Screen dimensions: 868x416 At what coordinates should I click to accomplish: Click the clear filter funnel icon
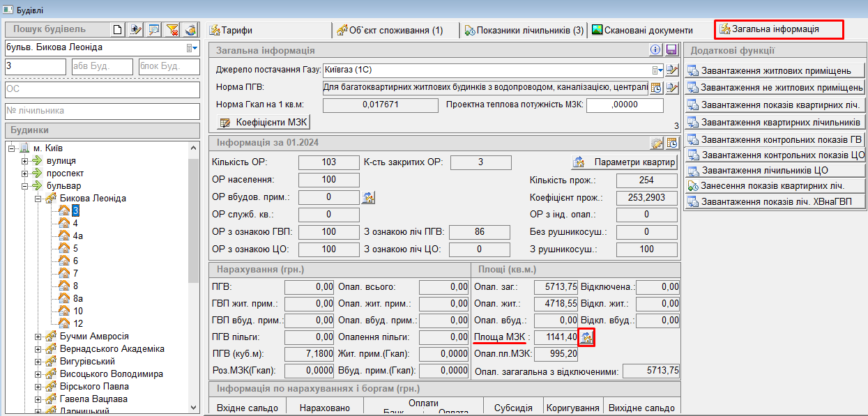tap(172, 29)
